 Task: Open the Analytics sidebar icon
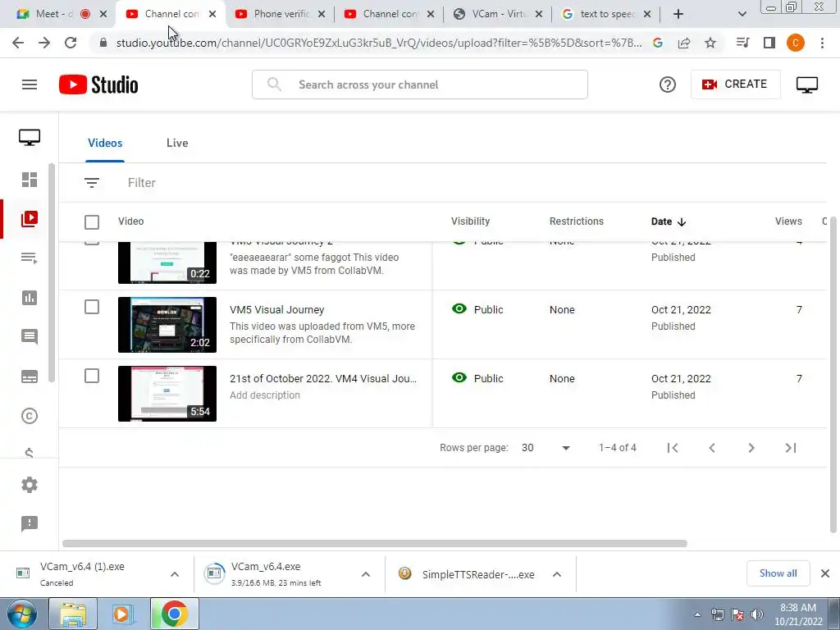[30, 298]
